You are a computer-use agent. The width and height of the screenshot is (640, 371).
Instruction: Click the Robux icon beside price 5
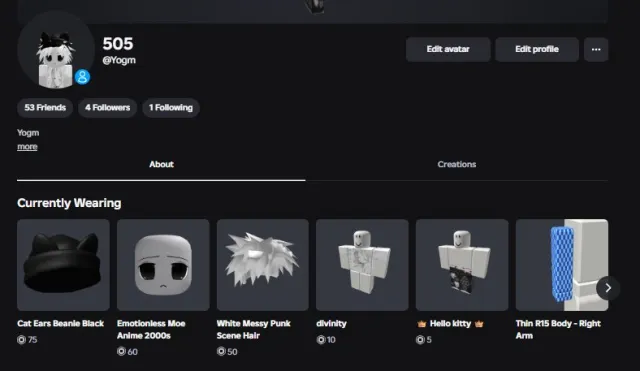[x=420, y=340]
